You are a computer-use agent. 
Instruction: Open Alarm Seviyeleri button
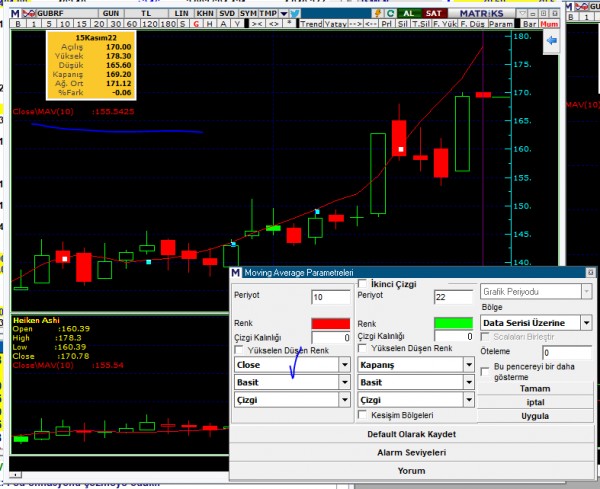[x=411, y=453]
